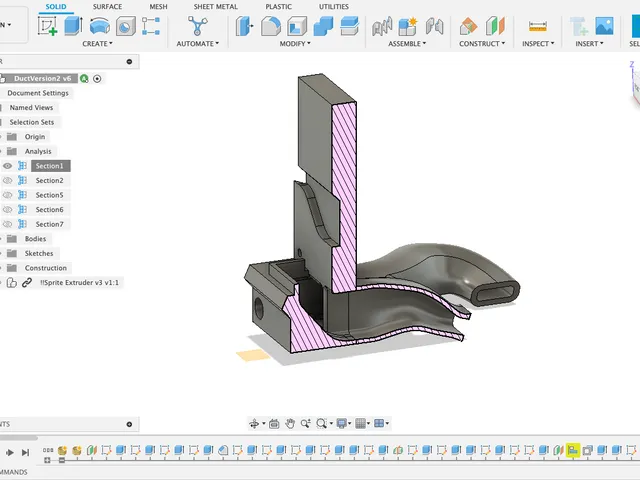Activate the Zoom tool
The height and width of the screenshot is (480, 640).
click(x=305, y=424)
